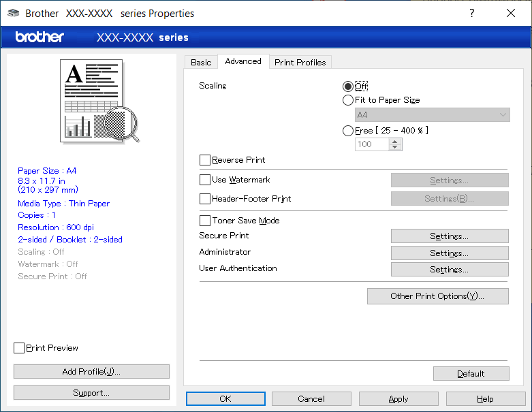
Task: Click the question mark help icon
Action: coord(471,13)
